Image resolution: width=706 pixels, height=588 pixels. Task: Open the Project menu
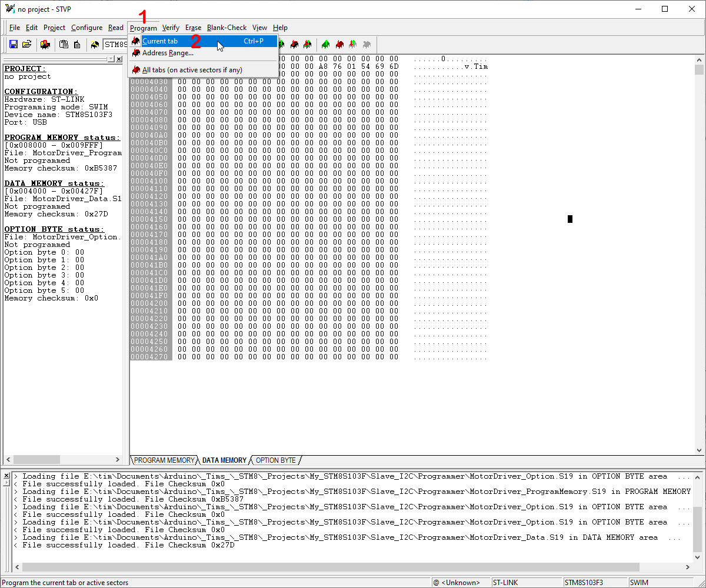55,28
